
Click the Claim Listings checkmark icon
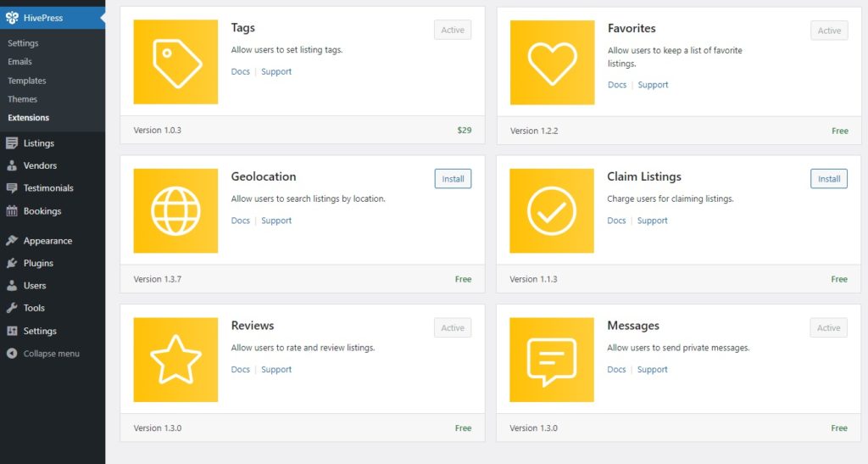552,210
